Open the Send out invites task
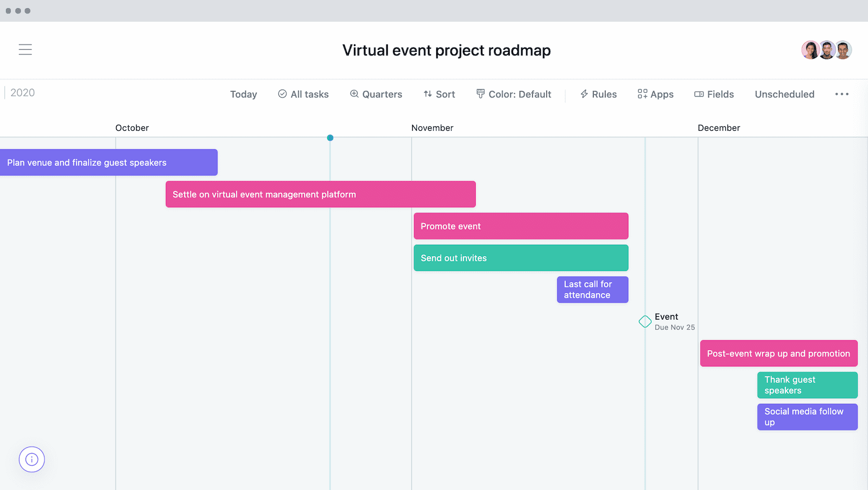Image resolution: width=868 pixels, height=490 pixels. (x=521, y=258)
